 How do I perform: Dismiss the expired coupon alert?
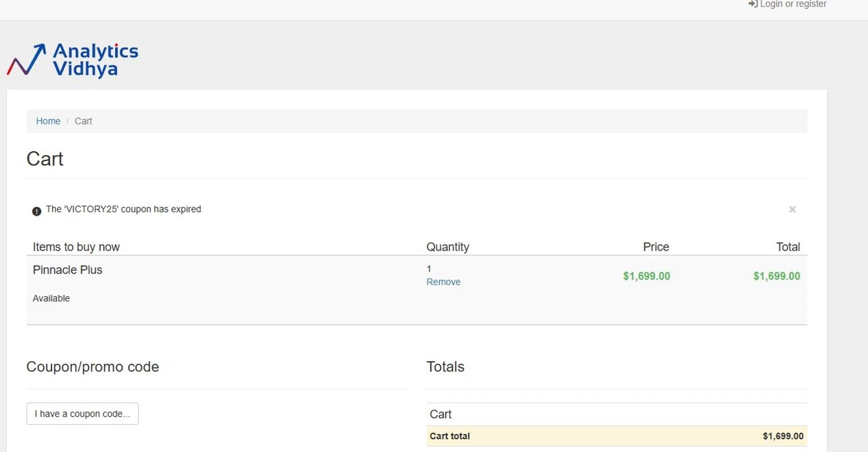(792, 210)
